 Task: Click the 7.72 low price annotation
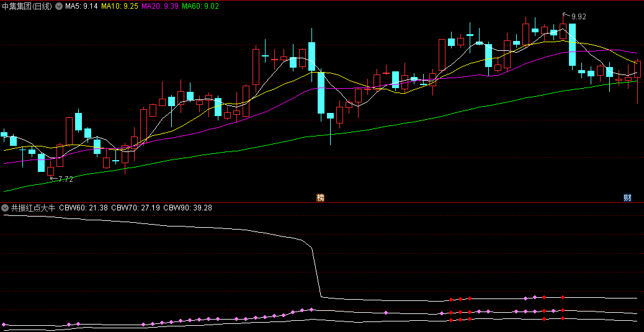pyautogui.click(x=66, y=179)
